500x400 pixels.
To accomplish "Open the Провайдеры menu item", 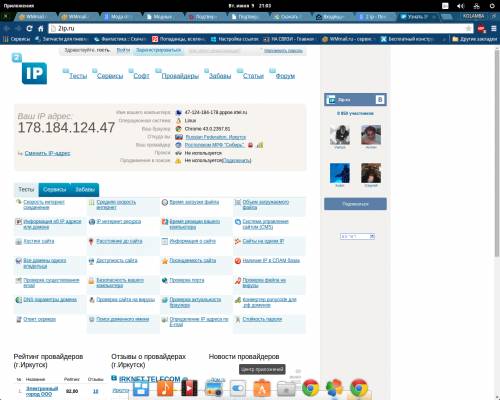I will click(180, 76).
